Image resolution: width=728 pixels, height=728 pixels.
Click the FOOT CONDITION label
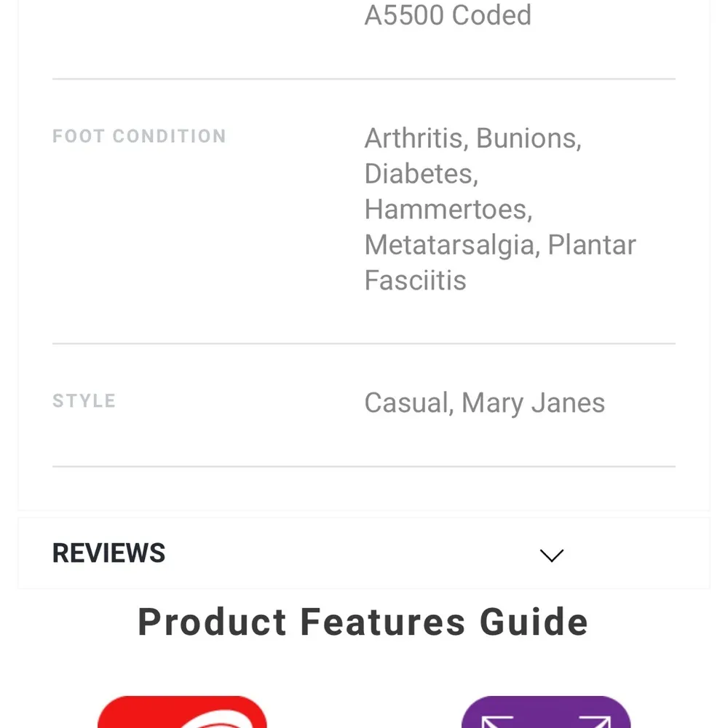pos(139,136)
